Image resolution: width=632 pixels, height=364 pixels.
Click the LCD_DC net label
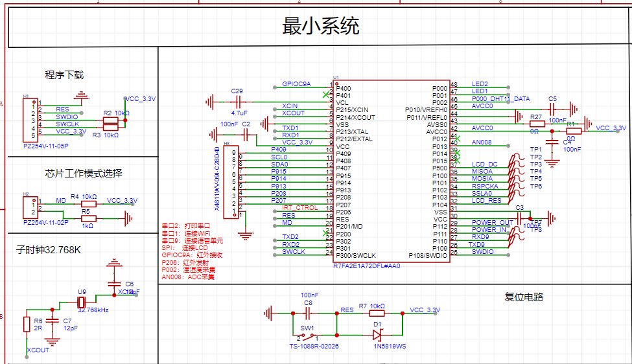484,165
